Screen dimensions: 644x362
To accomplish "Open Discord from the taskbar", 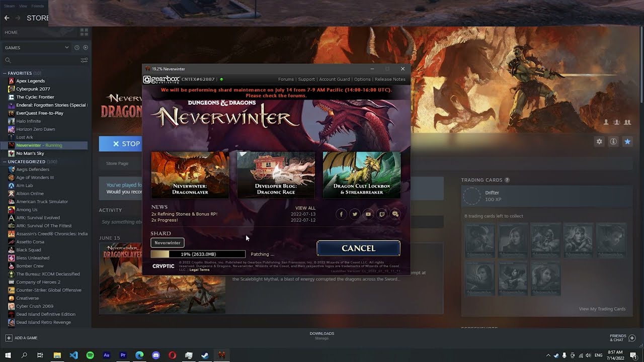I will [155, 355].
